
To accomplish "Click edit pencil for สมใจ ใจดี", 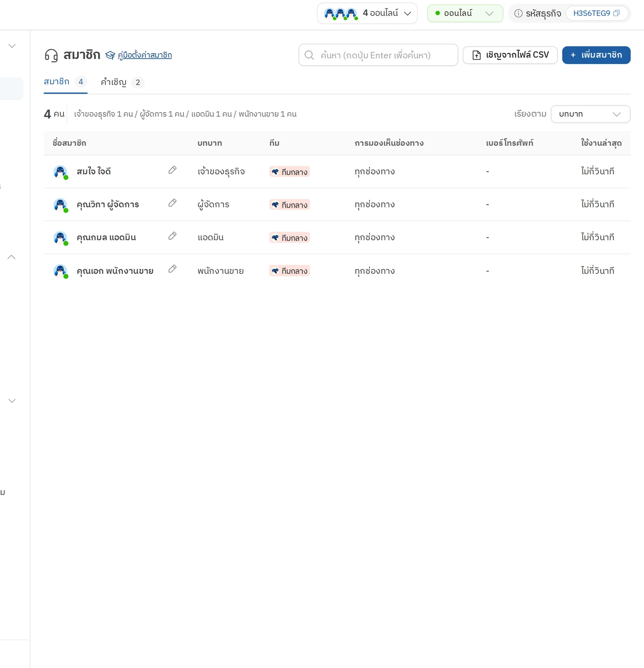I will 172,170.
